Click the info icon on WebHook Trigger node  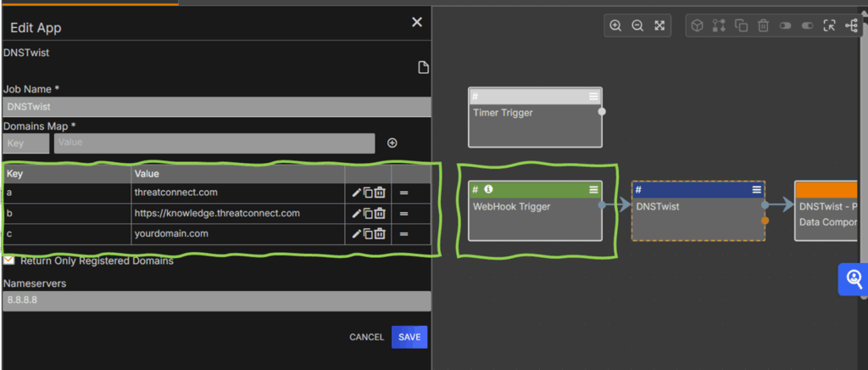click(x=488, y=189)
